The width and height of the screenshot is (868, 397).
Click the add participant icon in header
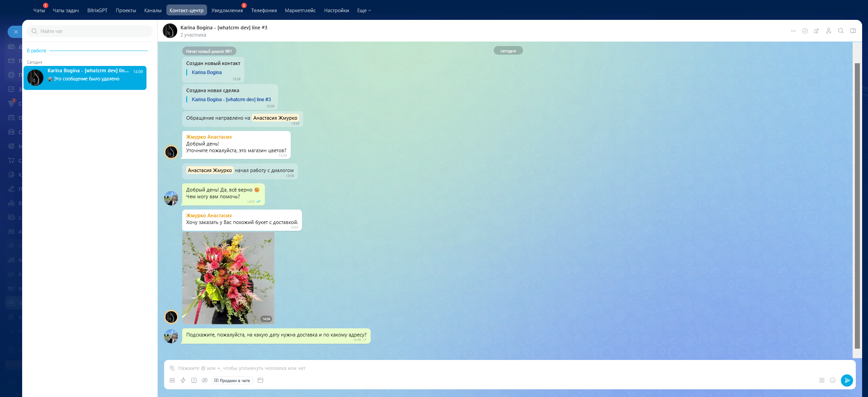click(829, 31)
